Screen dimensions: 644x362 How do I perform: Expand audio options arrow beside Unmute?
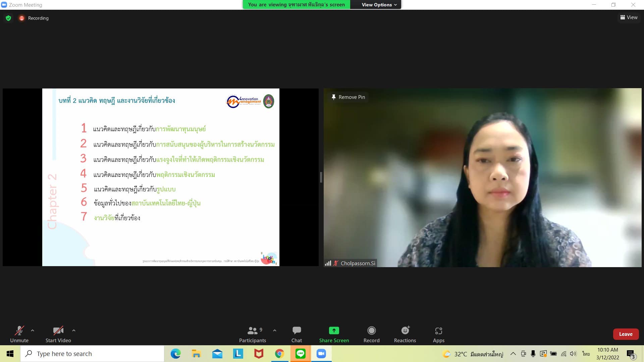[33, 330]
